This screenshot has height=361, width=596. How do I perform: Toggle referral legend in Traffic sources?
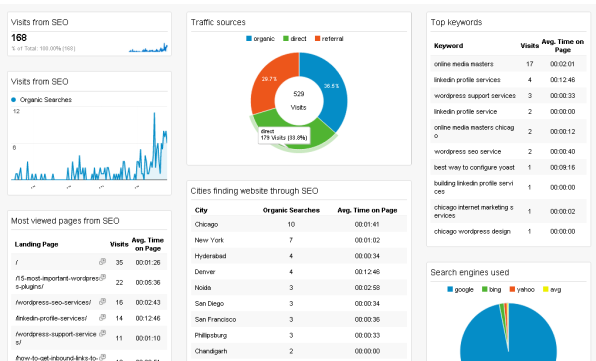[329, 39]
